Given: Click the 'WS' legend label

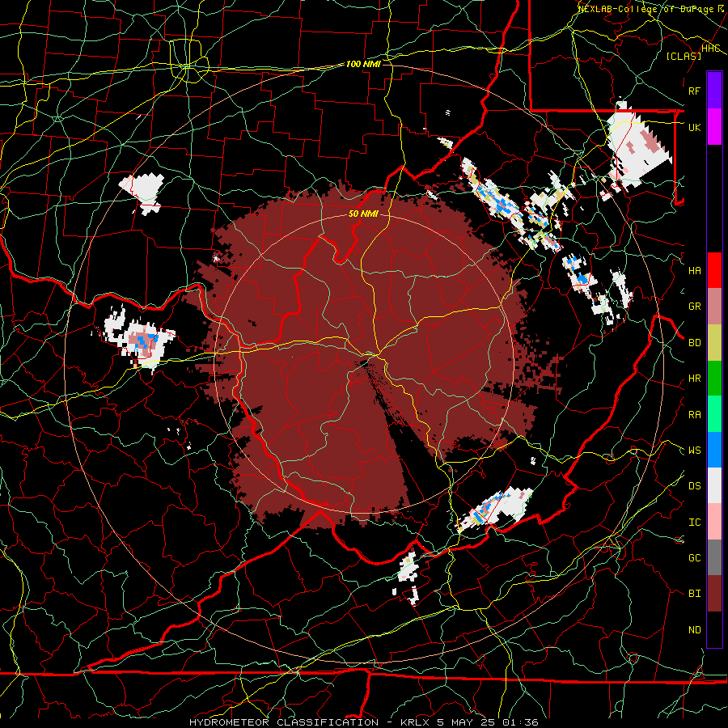Looking at the screenshot, I should (694, 450).
